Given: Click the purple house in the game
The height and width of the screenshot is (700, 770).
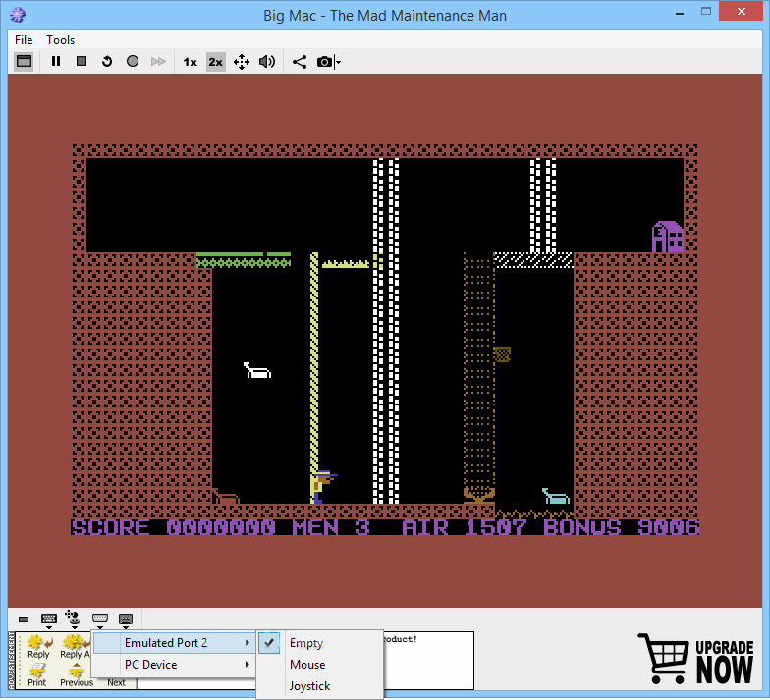Looking at the screenshot, I should [x=668, y=237].
